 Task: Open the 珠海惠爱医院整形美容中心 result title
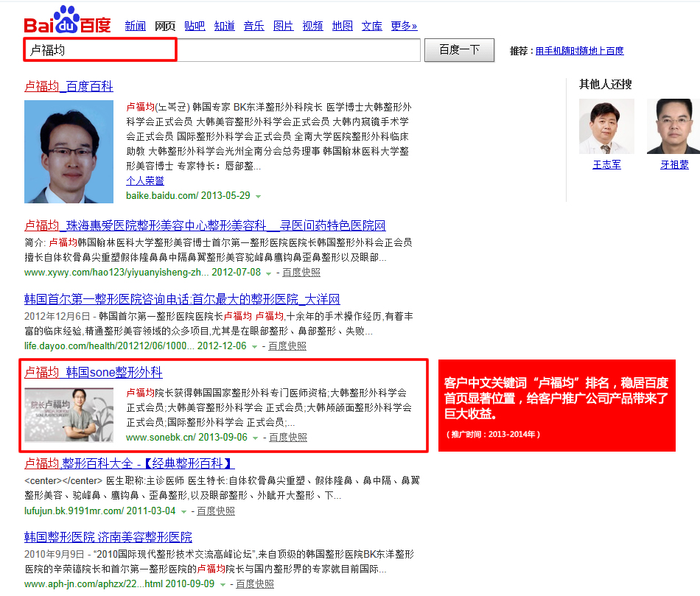(x=205, y=225)
